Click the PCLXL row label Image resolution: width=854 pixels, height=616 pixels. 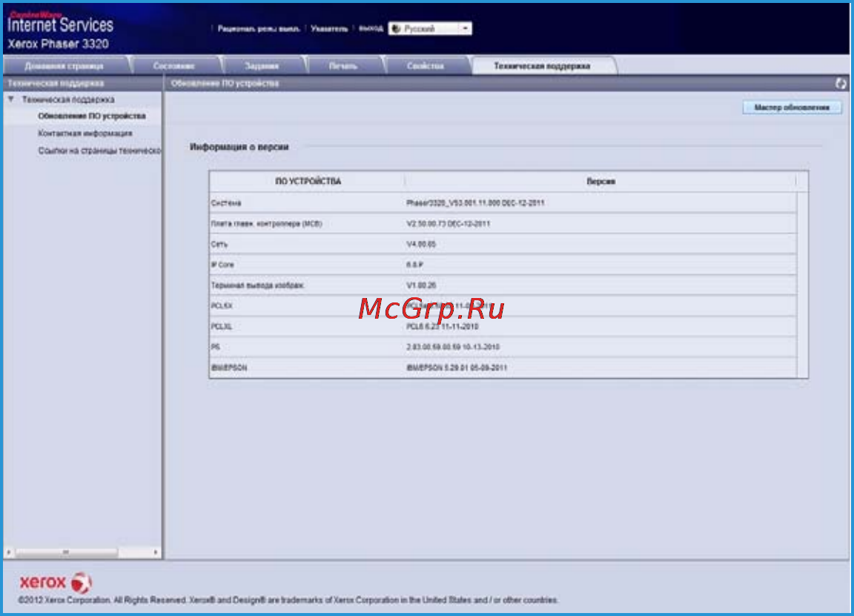tap(221, 327)
